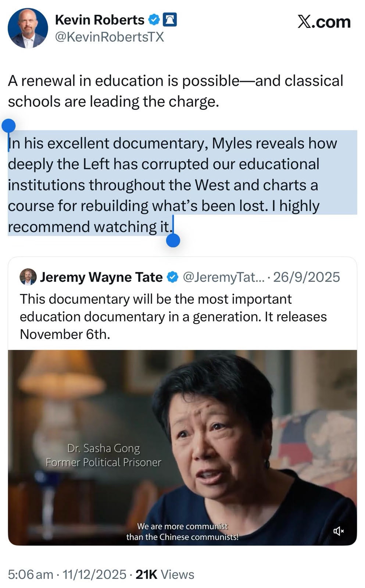The image size is (365, 588).
Task: Open Jeremy Wayne Tate small avatar
Action: coord(28,277)
